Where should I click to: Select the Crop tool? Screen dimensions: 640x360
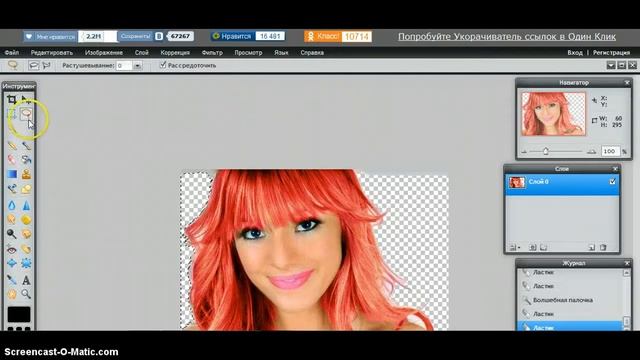click(x=12, y=99)
